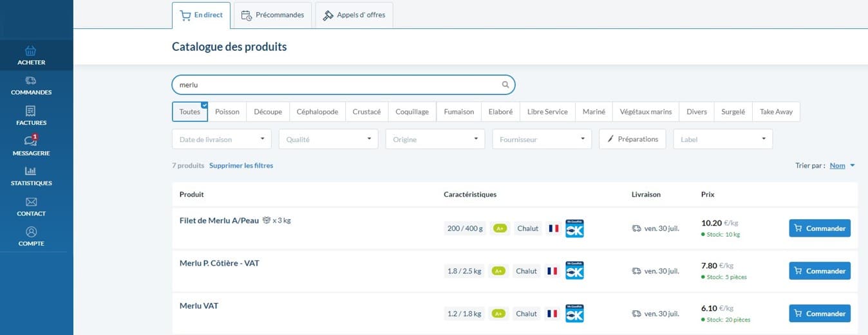The height and width of the screenshot is (335, 868).
Task: Open the Factures invoice icon
Action: [x=31, y=111]
